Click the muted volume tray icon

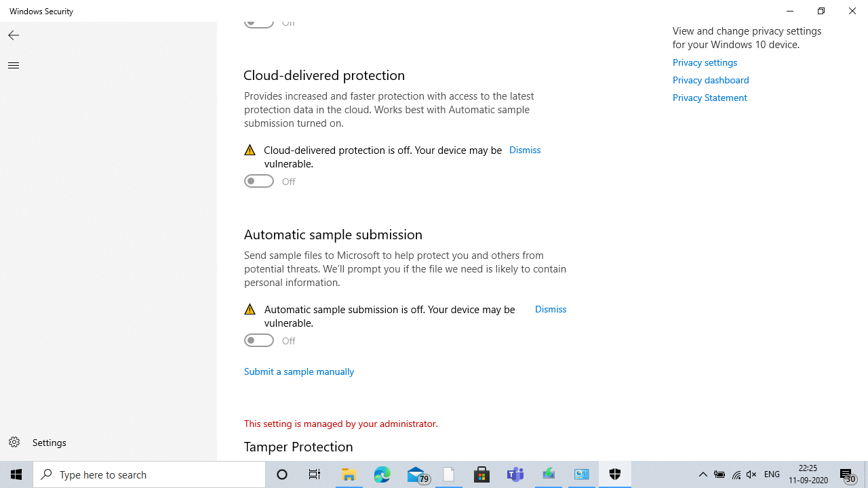(x=751, y=474)
